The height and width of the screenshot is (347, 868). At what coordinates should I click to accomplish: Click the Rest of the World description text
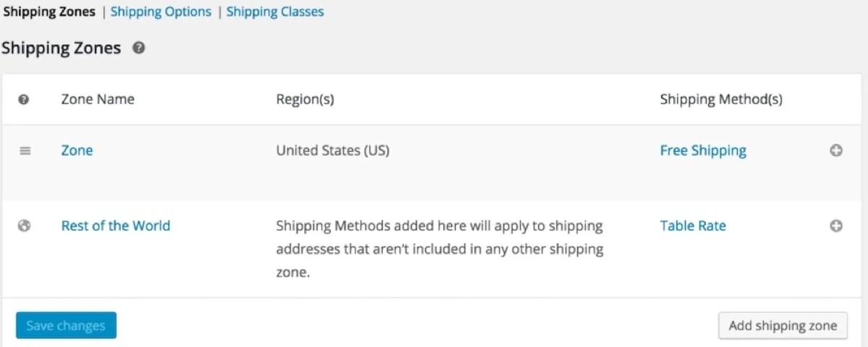439,249
